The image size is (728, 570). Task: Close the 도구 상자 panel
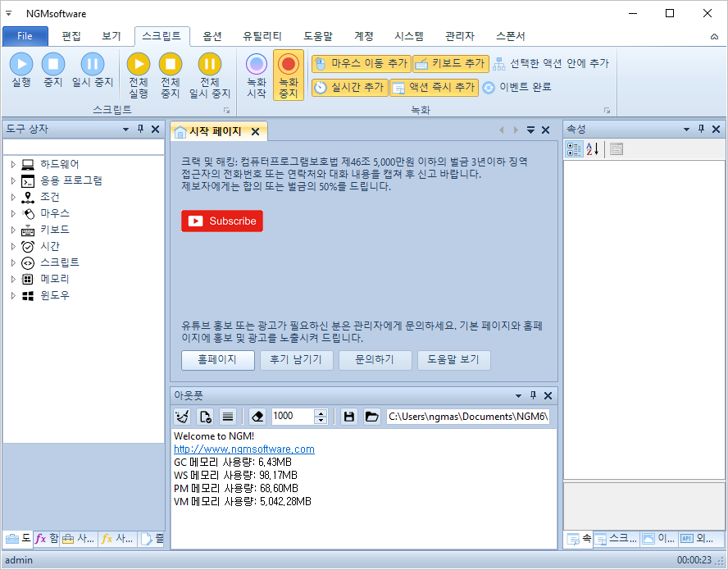point(156,129)
